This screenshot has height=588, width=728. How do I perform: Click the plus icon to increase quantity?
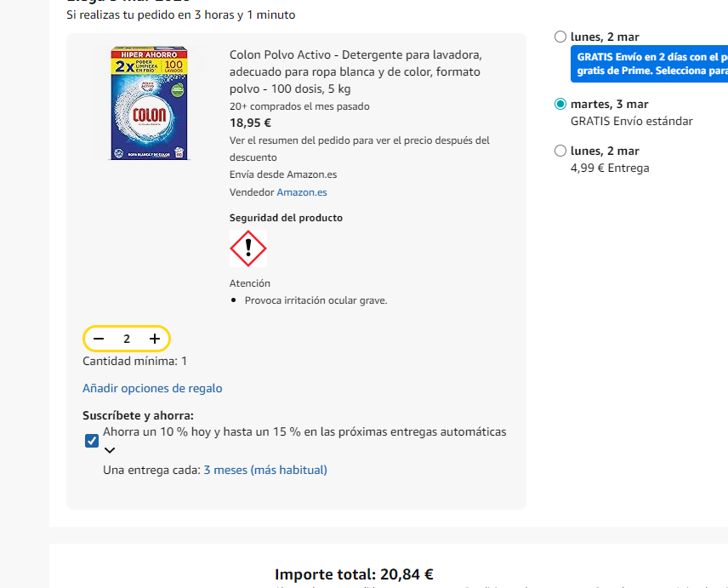[154, 338]
